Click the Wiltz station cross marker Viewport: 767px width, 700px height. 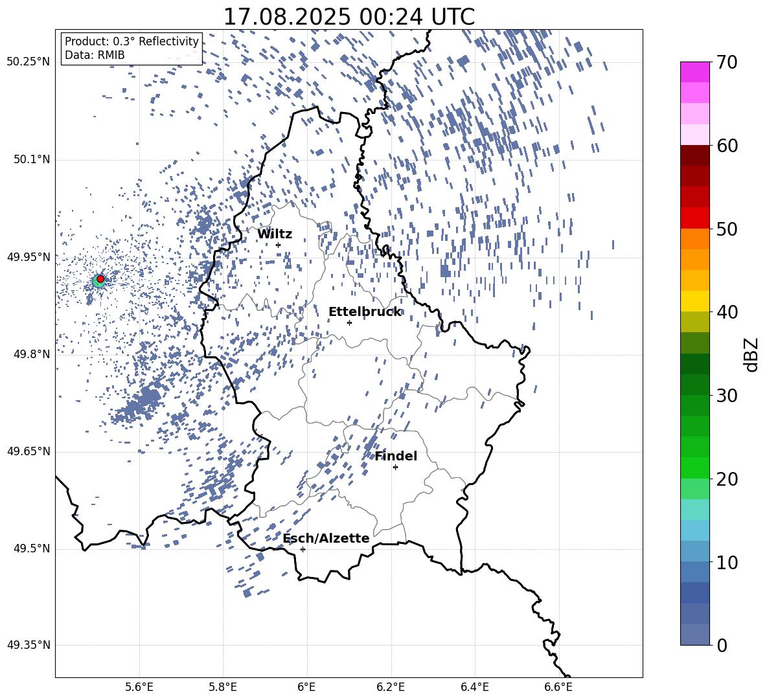(279, 245)
